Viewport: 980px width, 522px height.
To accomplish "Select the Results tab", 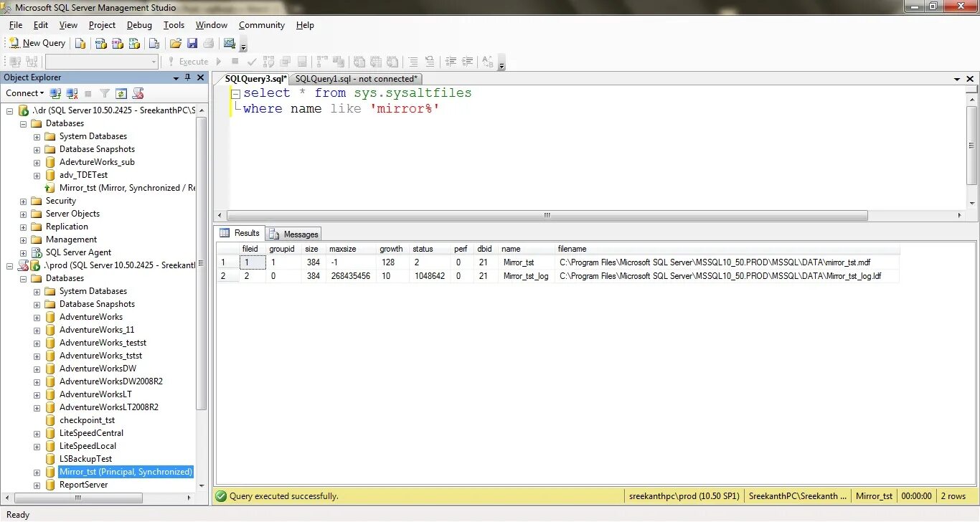I will [x=240, y=233].
